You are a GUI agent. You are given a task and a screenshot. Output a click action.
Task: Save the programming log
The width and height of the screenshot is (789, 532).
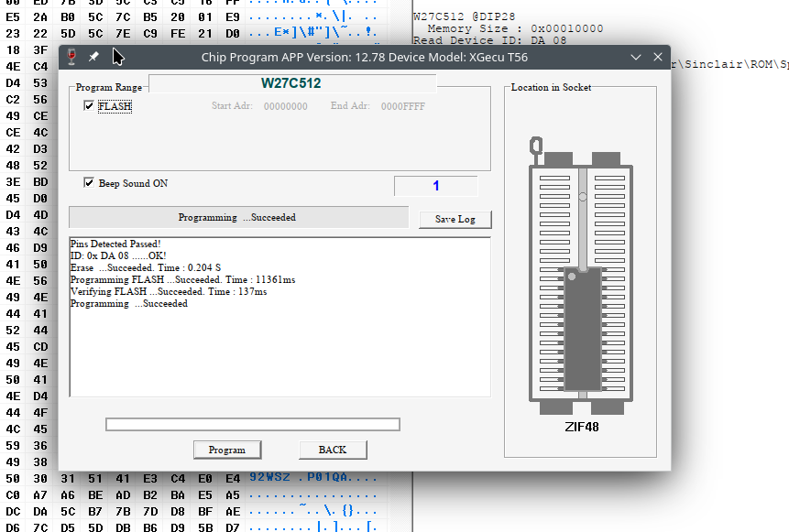click(x=455, y=219)
